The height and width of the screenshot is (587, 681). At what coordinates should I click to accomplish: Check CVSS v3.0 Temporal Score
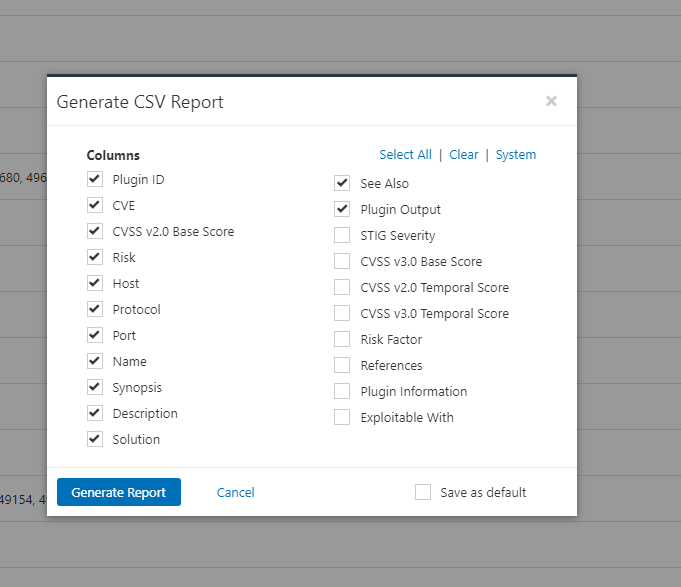pyautogui.click(x=342, y=313)
